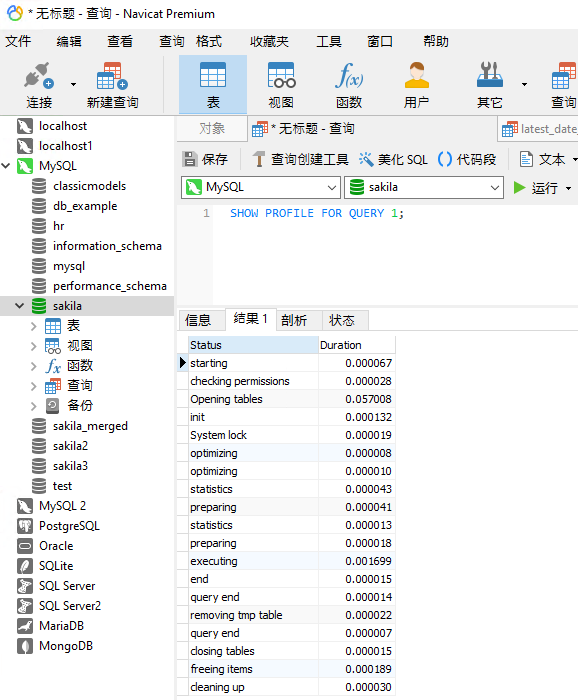Viewport: 578px width, 700px height.
Task: Run the query with 运行 button
Action: tap(535, 188)
